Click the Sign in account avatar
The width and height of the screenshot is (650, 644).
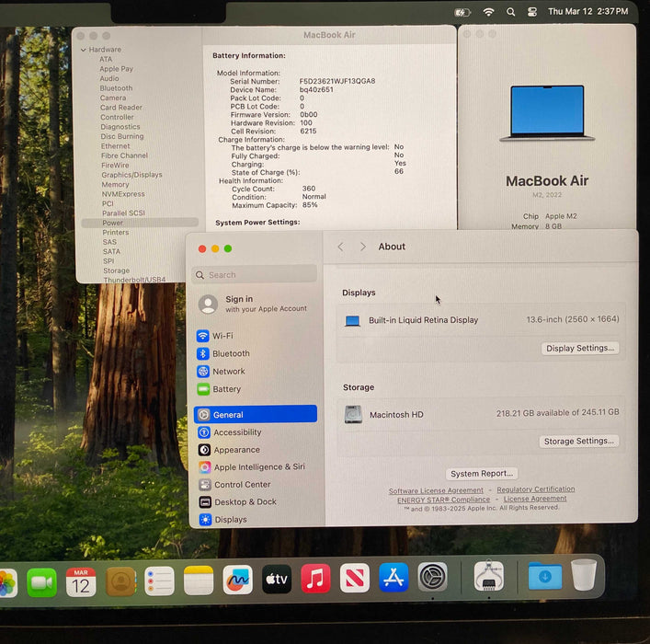tap(208, 305)
